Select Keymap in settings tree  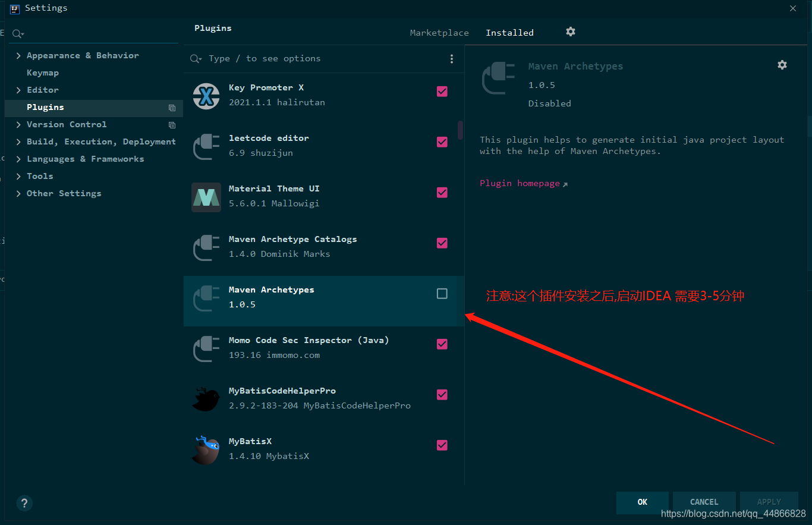43,73
